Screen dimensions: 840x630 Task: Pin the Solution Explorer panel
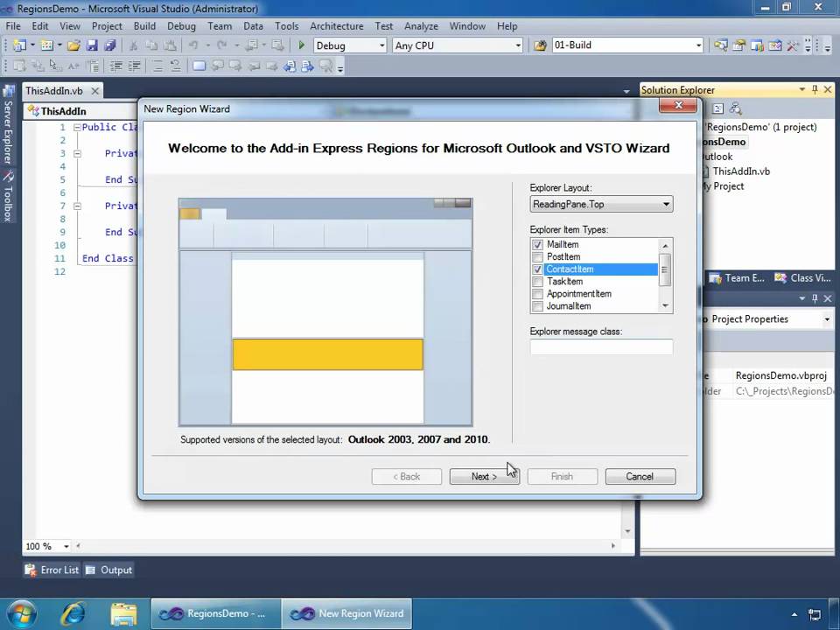click(x=815, y=89)
